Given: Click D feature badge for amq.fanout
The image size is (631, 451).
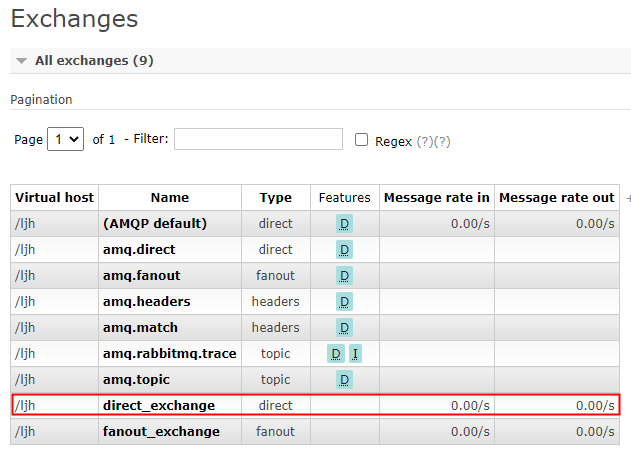Looking at the screenshot, I should click(x=344, y=276).
